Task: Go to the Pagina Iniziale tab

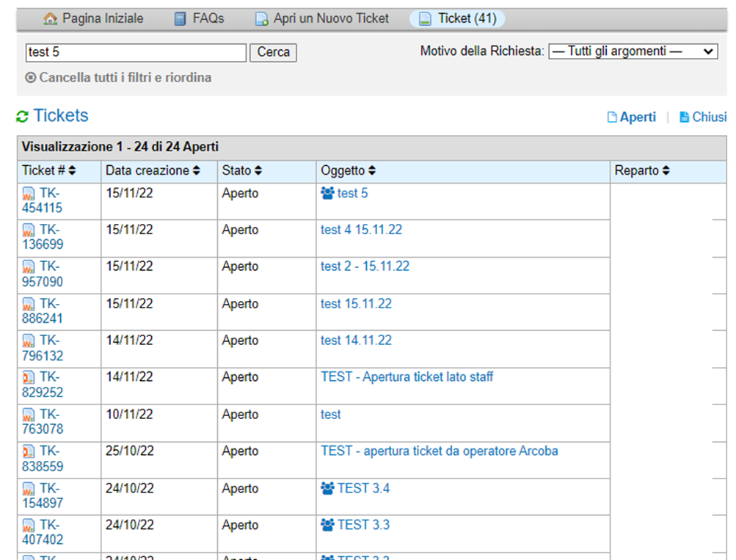Action: coord(93,18)
